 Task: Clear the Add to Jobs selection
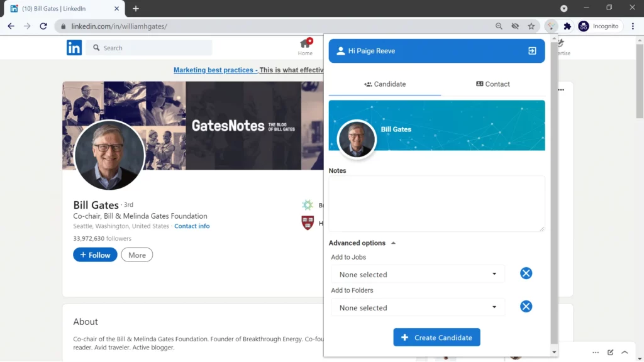[x=526, y=273]
